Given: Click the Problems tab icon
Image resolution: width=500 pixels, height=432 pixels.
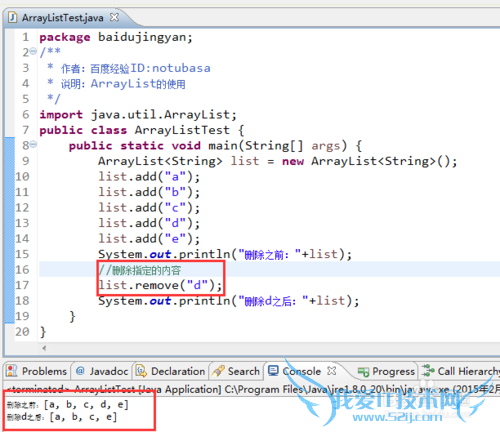Looking at the screenshot, I should 12,371.
